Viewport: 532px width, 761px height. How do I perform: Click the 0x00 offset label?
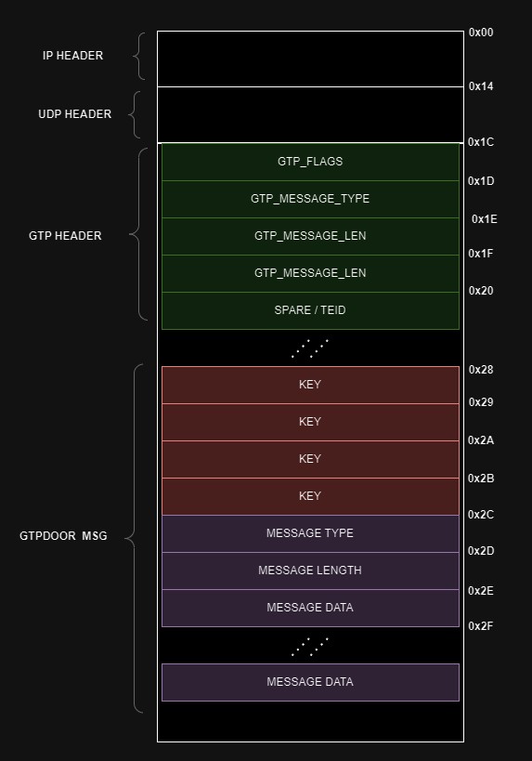(x=481, y=33)
